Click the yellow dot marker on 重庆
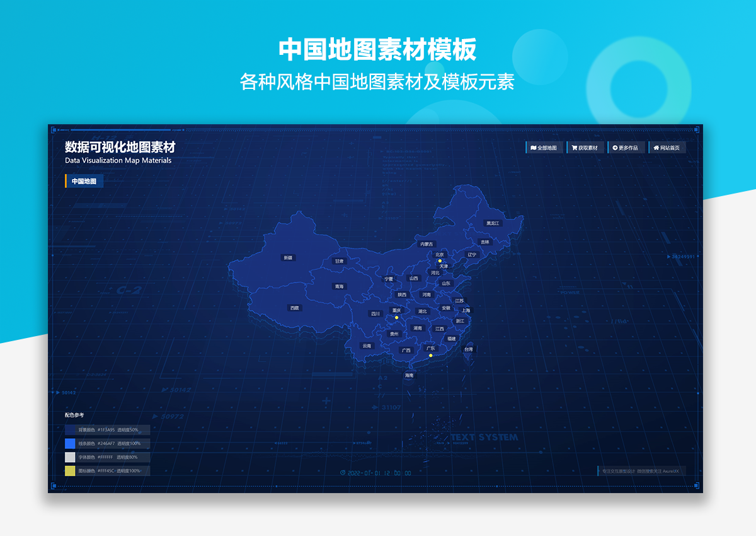This screenshot has width=756, height=536. [x=396, y=317]
